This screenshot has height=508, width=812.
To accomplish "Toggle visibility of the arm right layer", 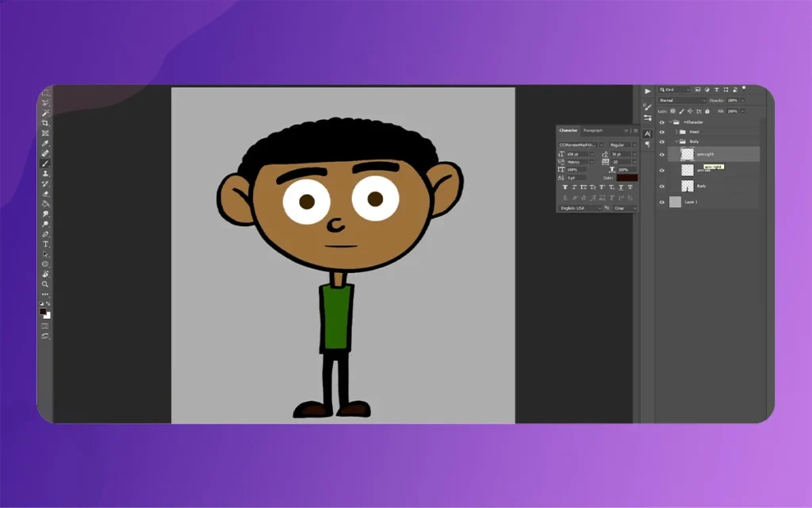I will pos(661,154).
